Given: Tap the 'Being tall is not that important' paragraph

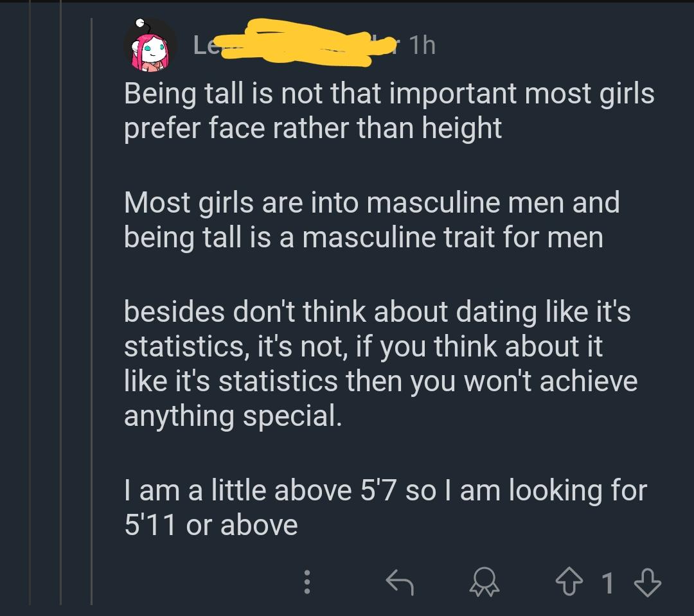Looking at the screenshot, I should point(389,110).
